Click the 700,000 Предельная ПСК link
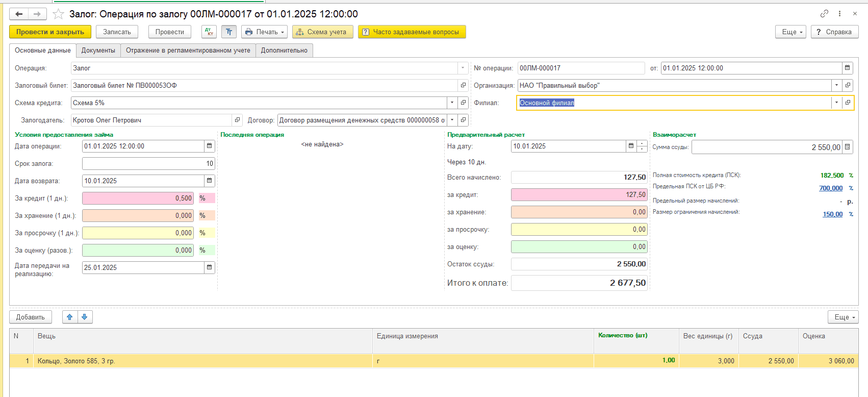Screen dimensions: 868x397 point(830,188)
